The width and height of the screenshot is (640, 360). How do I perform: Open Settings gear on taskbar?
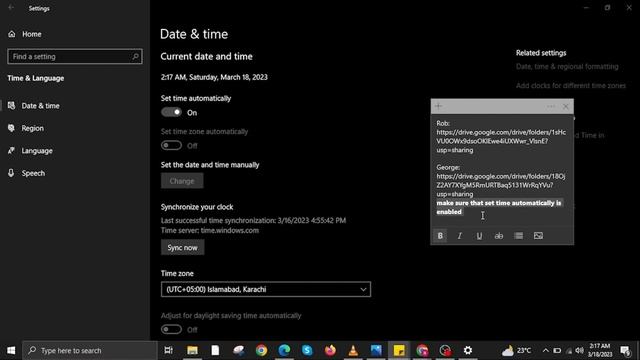[468, 350]
